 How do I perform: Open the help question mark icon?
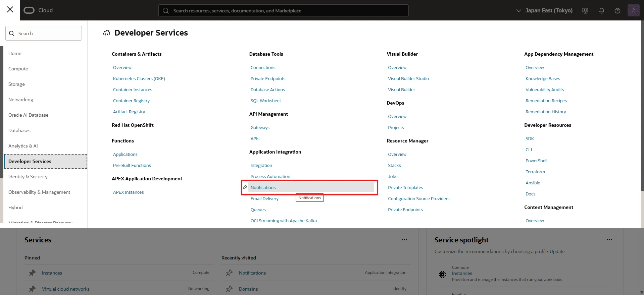coord(617,11)
